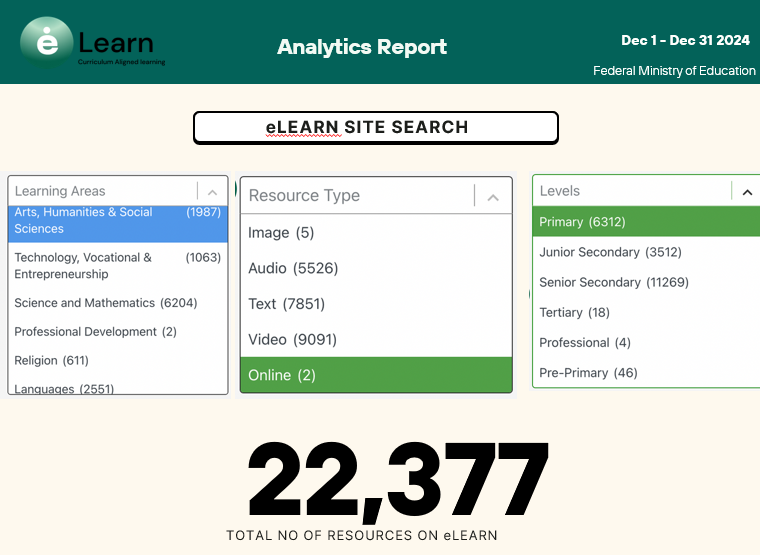Collapse the Learning Areas dropdown chevron

212,192
